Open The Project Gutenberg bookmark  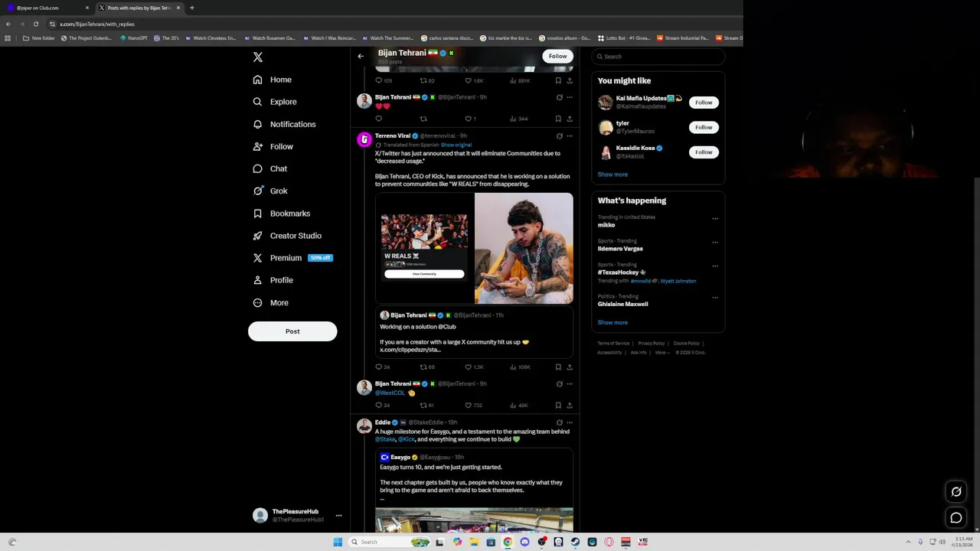[87, 38]
